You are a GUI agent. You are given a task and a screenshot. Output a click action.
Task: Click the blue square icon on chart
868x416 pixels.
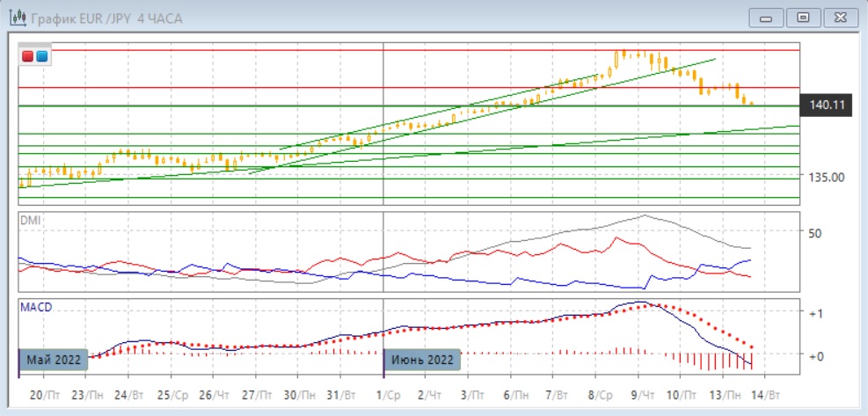41,57
